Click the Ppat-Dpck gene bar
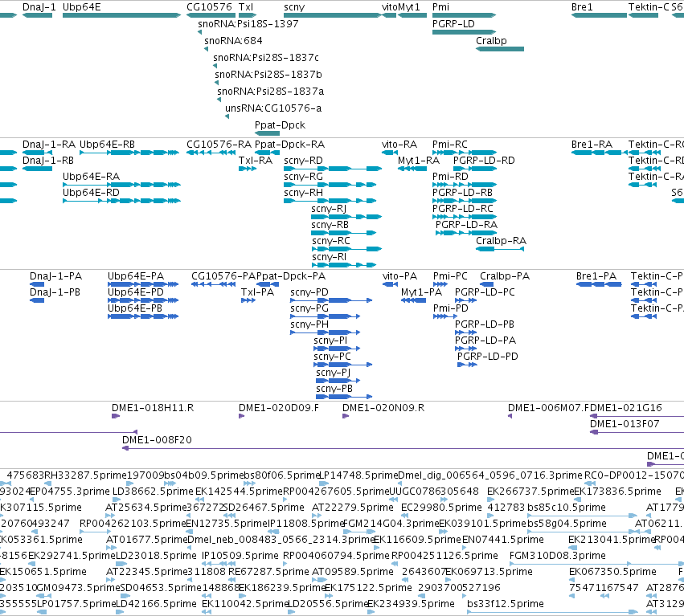The width and height of the screenshot is (684, 616). pos(267,133)
